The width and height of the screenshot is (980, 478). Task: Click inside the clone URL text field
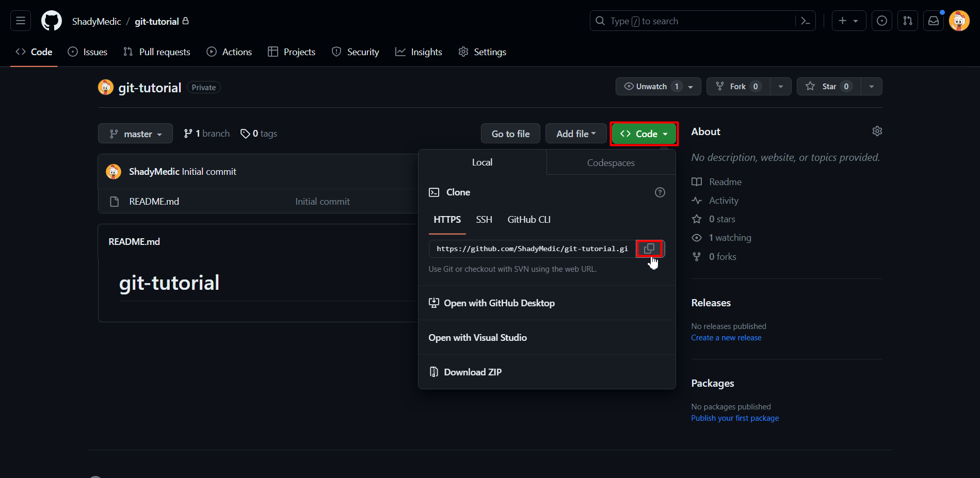click(532, 249)
